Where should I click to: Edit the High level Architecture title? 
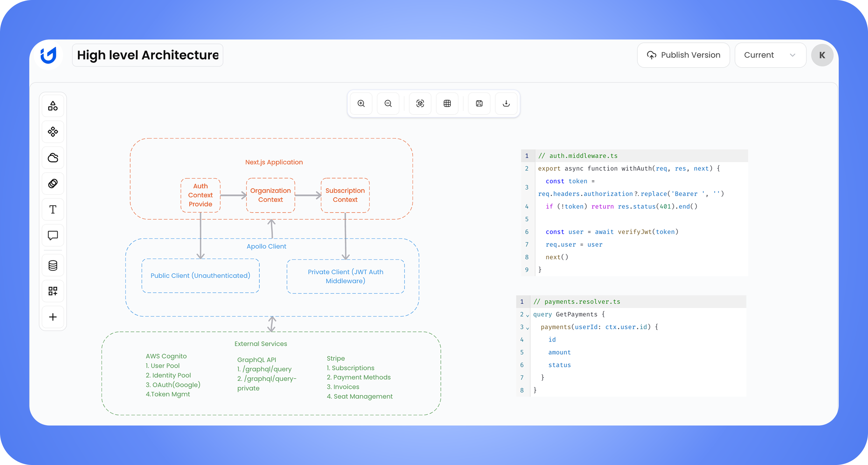click(x=147, y=55)
